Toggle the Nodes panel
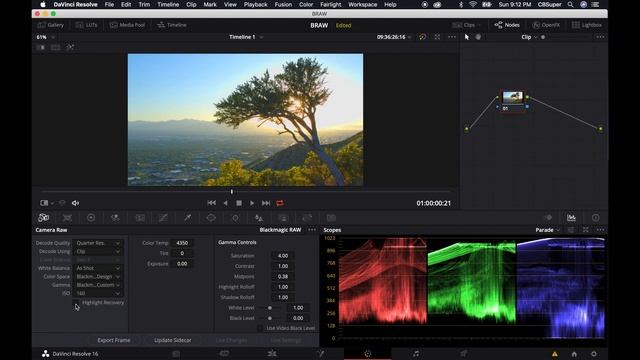Image resolution: width=640 pixels, height=360 pixels. (507, 25)
